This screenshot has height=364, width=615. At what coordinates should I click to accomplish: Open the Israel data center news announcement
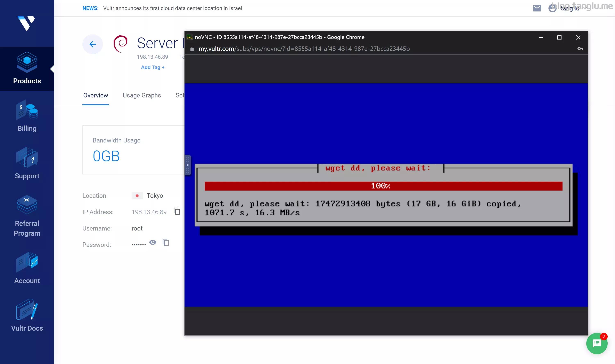tap(172, 8)
